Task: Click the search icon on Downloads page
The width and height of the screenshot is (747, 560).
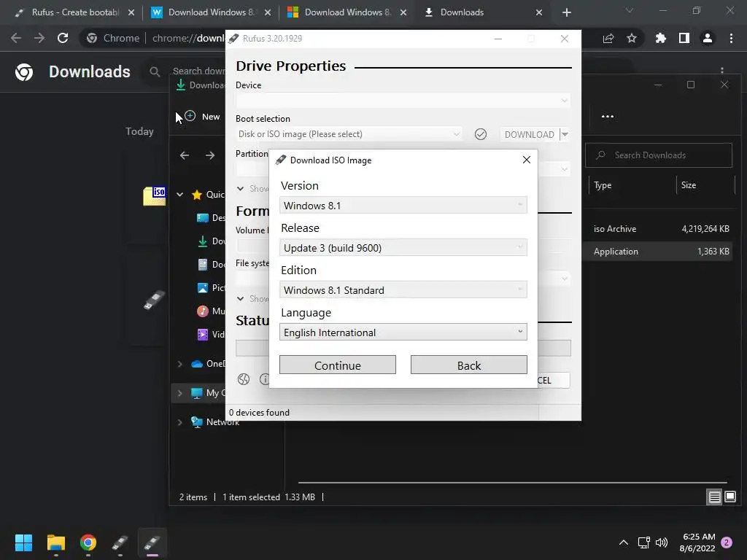Action: point(155,71)
